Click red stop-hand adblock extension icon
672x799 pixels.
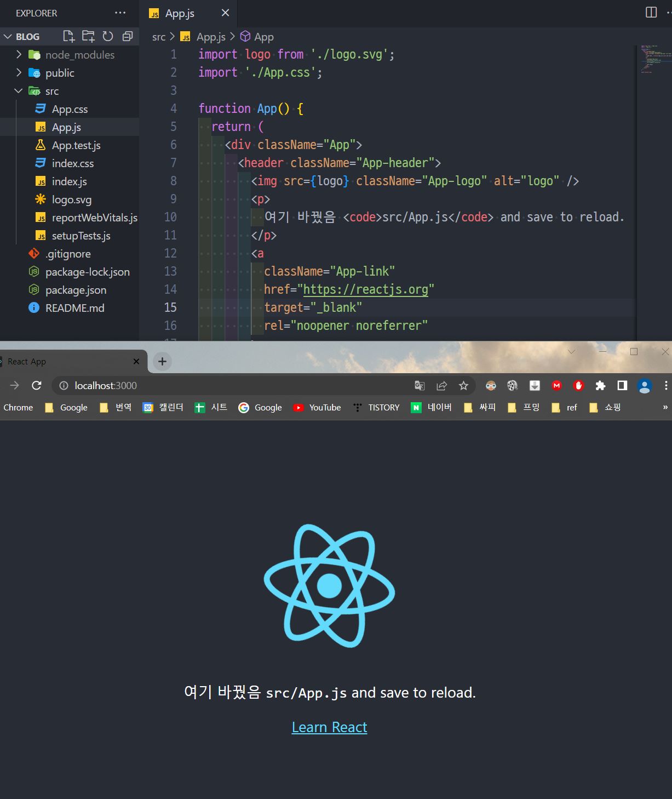(578, 386)
